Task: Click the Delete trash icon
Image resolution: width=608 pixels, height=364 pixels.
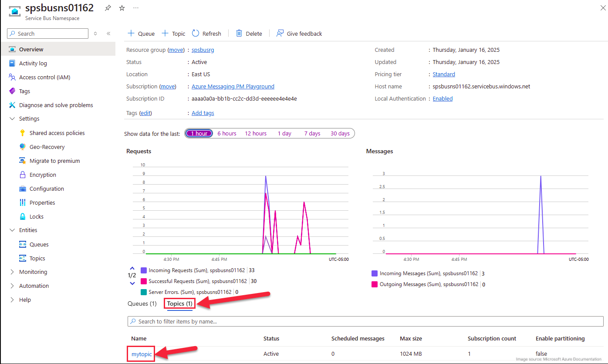Action: click(239, 34)
